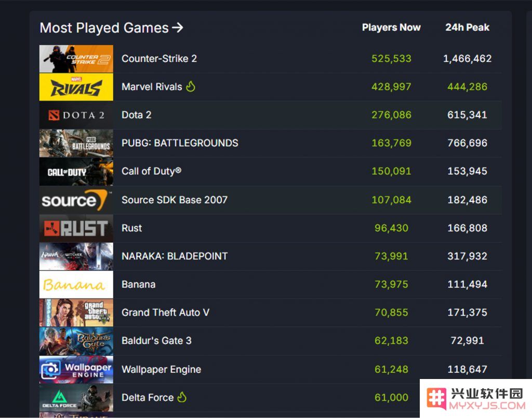The width and height of the screenshot is (532, 418).
Task: Open the Banana game title link
Action: click(x=138, y=284)
